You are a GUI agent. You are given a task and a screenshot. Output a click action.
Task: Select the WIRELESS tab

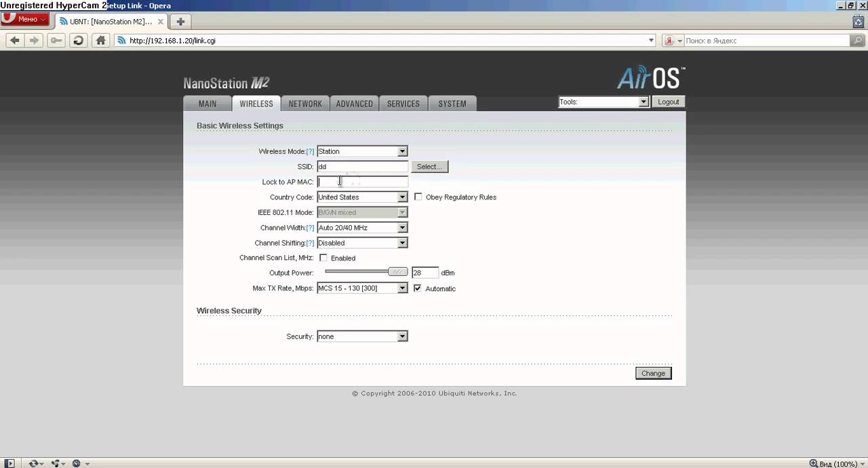click(256, 104)
